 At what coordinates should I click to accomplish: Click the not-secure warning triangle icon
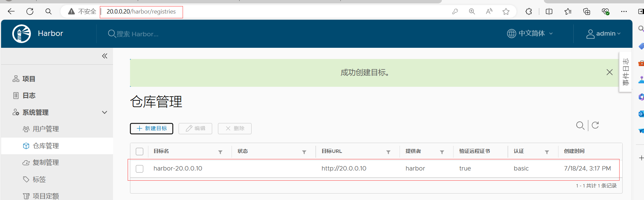tap(71, 12)
